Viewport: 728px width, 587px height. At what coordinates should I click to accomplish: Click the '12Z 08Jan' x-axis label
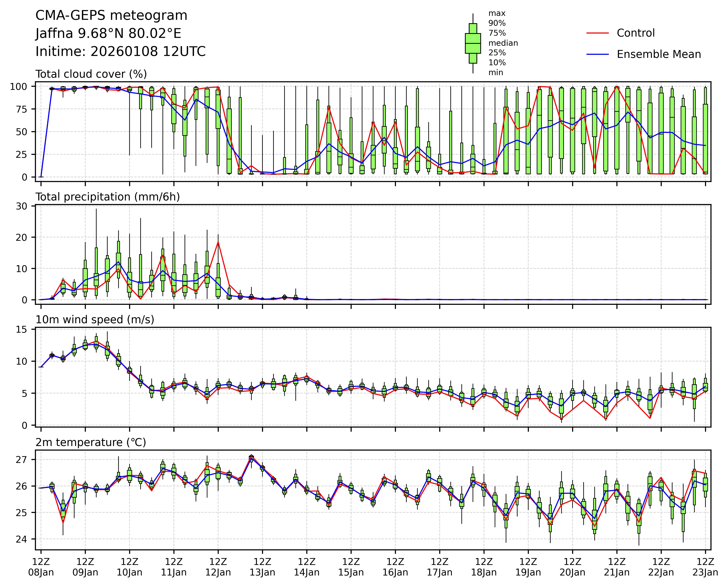[41, 567]
